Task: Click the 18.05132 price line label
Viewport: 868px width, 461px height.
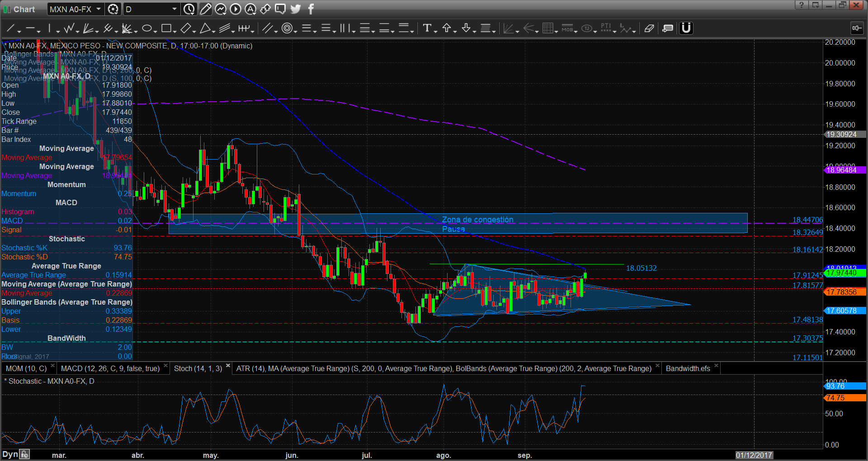Action: [641, 268]
